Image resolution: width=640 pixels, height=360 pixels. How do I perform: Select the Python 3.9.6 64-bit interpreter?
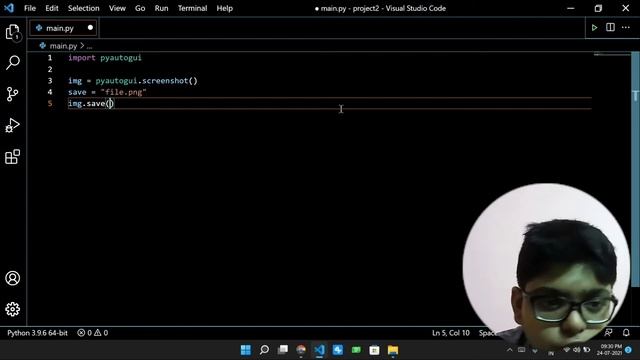pos(37,333)
